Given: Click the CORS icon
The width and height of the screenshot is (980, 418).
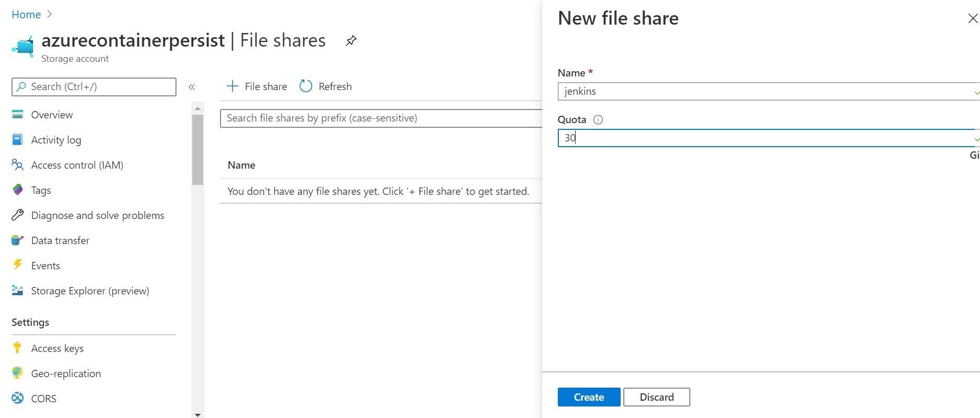Looking at the screenshot, I should pos(18,398).
